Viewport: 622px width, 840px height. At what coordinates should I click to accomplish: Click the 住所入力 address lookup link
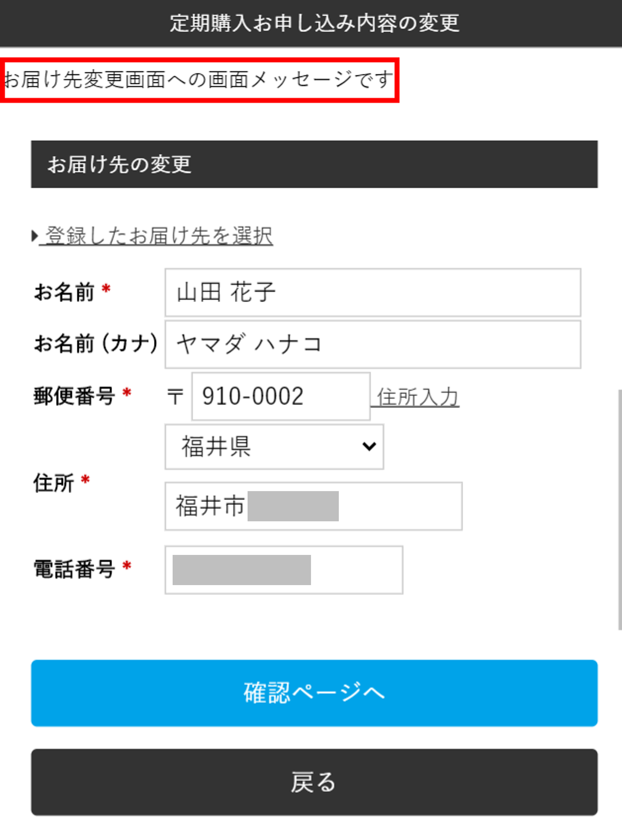click(x=417, y=397)
